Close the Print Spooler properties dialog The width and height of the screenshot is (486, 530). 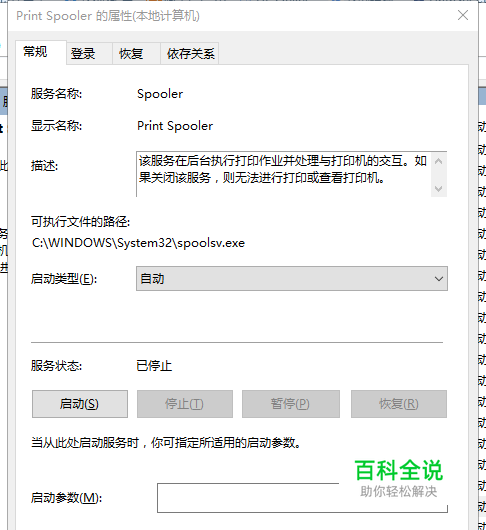463,16
